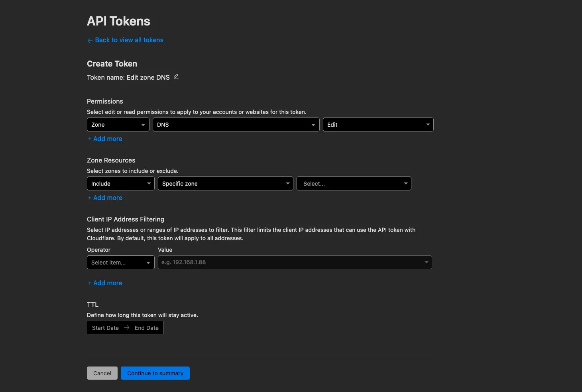Open the DNS permission dropdown
Screen dimensions: 582x392
236,125
